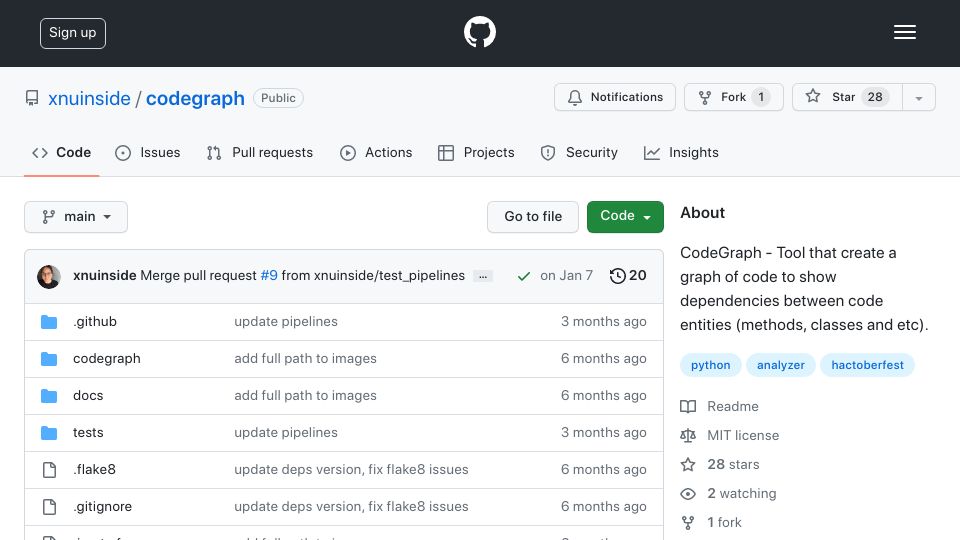Open the .github folder
Viewport: 960px width, 540px height.
click(95, 321)
